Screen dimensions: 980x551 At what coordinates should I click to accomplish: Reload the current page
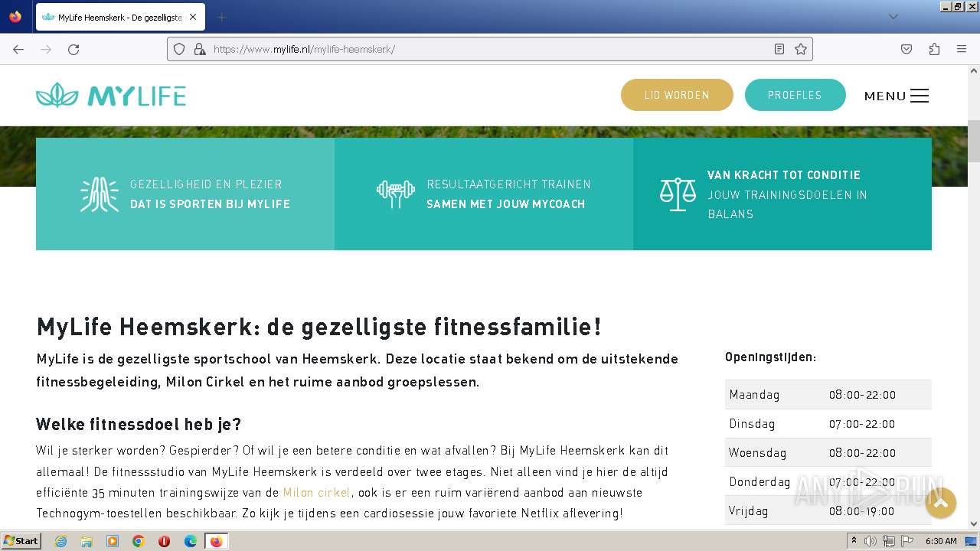tap(73, 49)
